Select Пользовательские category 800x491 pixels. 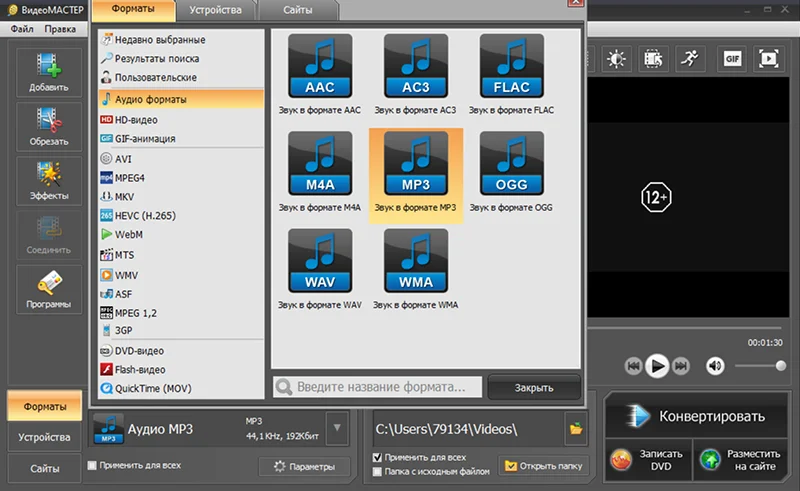click(x=181, y=77)
